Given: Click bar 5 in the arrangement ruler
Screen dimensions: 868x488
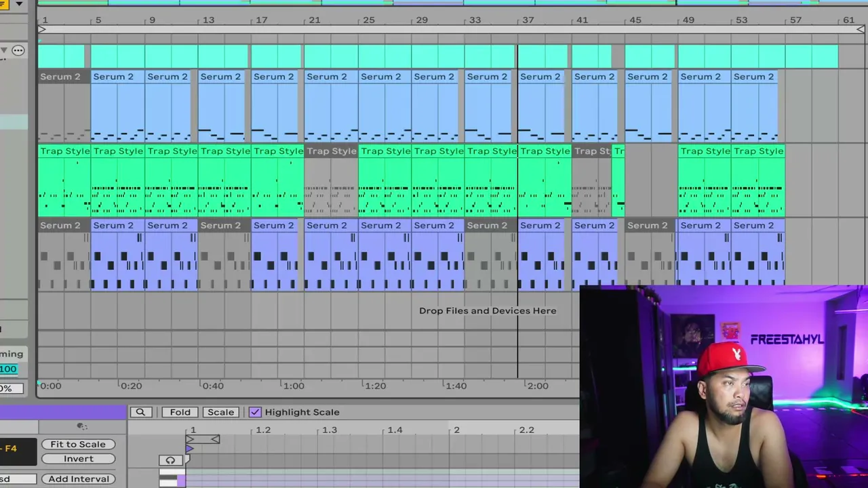Looking at the screenshot, I should pos(98,20).
